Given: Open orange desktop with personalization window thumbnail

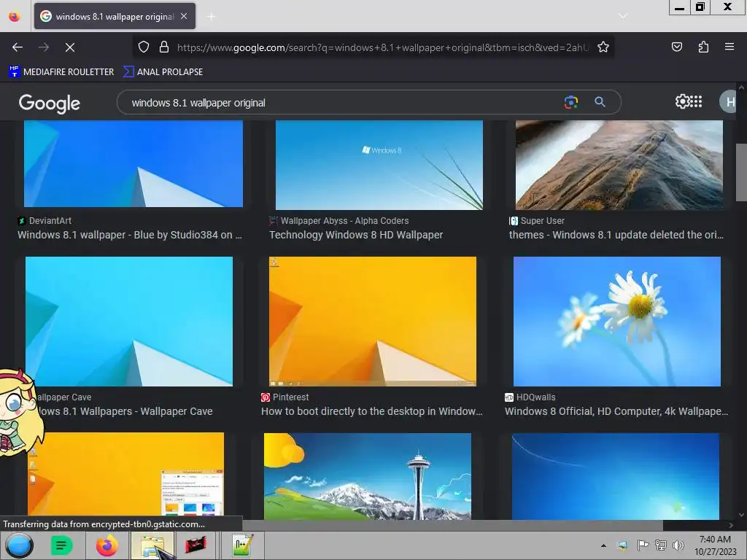Looking at the screenshot, I should pos(125,474).
